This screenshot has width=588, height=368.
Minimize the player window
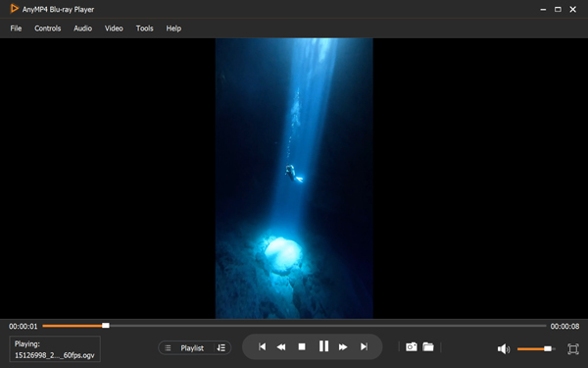(x=543, y=10)
